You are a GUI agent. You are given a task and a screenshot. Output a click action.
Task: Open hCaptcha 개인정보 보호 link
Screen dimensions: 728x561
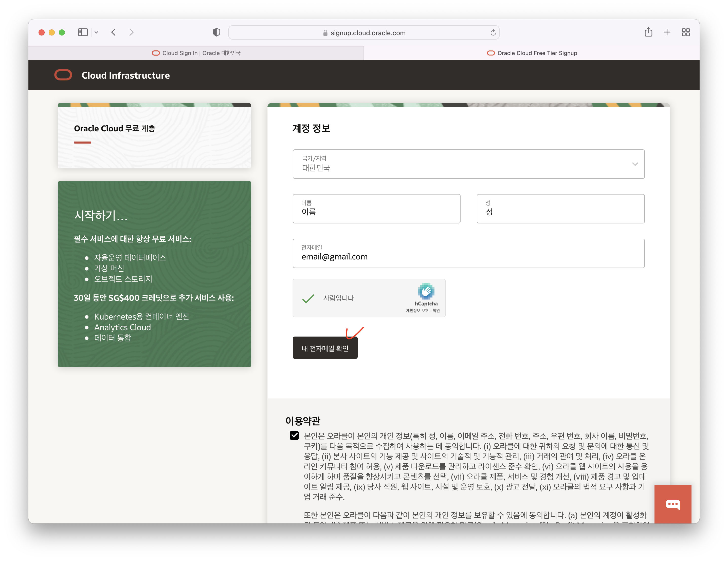click(x=417, y=310)
